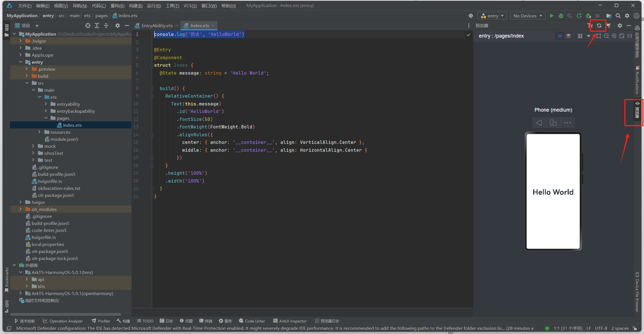Open the No Devices dropdown
Image resolution: width=644 pixels, height=334 pixels.
pos(527,16)
